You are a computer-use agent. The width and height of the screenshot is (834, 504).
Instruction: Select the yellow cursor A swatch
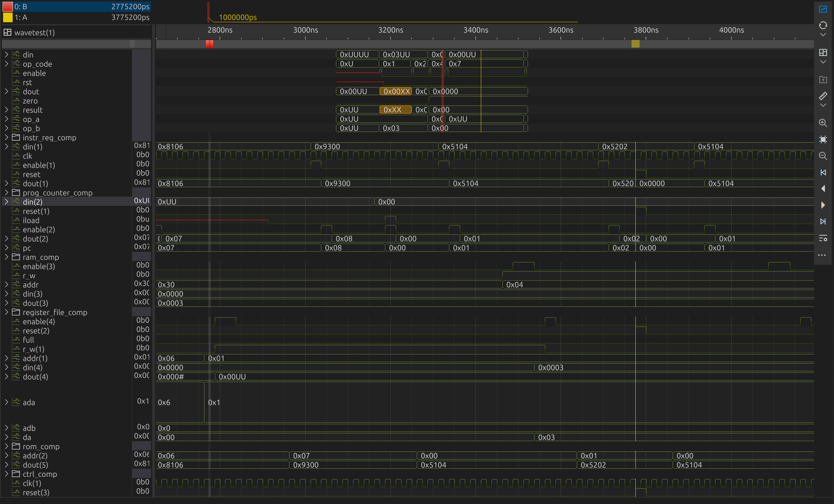tap(8, 17)
